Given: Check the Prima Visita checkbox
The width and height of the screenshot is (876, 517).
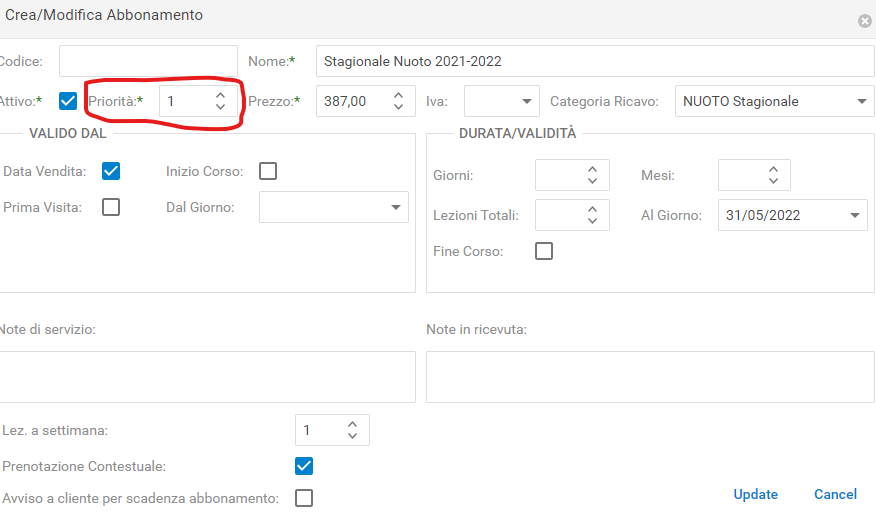Looking at the screenshot, I should (111, 207).
